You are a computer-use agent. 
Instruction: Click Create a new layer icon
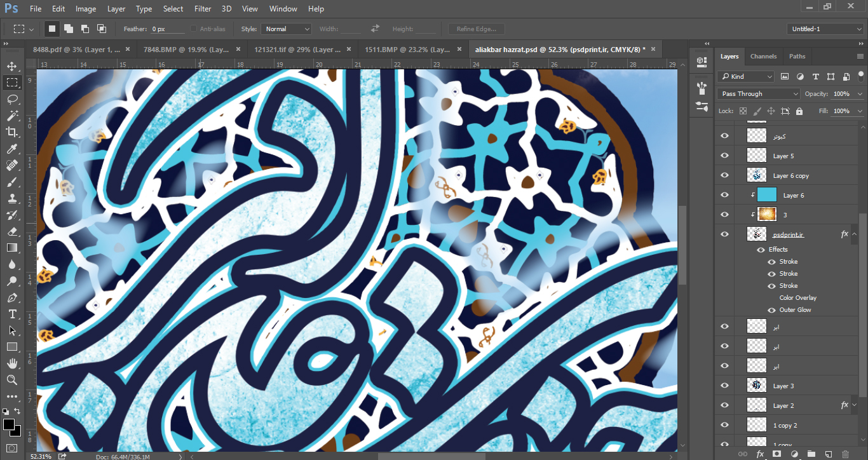coord(828,454)
